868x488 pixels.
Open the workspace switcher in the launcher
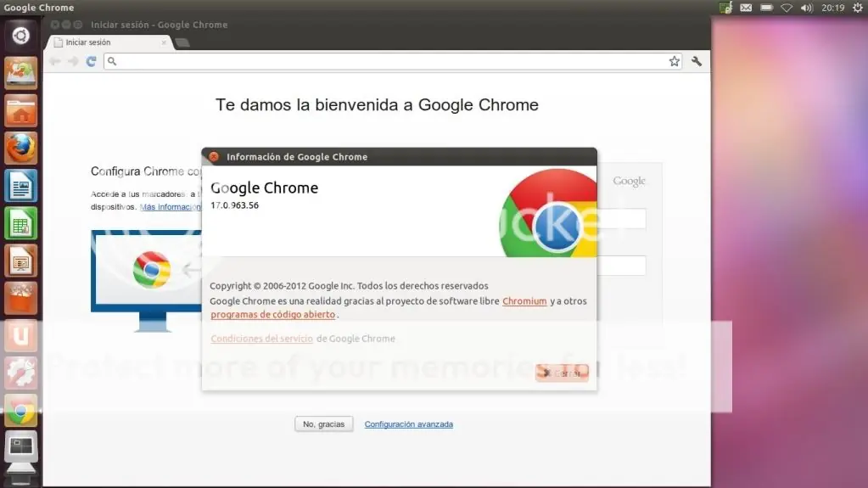pos(21,447)
